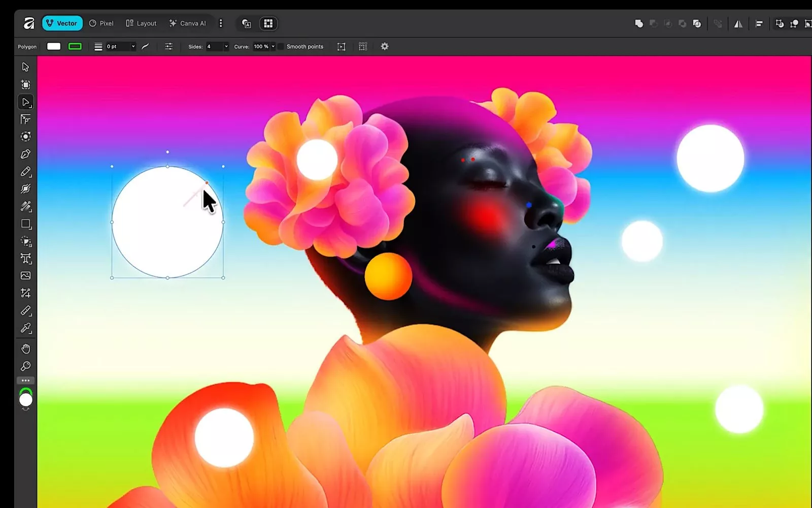
Task: Click the white fill color swatch
Action: click(54, 46)
